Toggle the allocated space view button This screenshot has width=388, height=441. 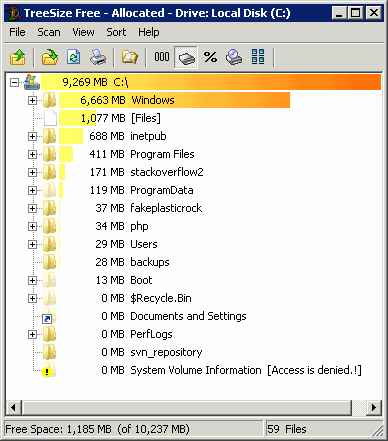(x=186, y=58)
